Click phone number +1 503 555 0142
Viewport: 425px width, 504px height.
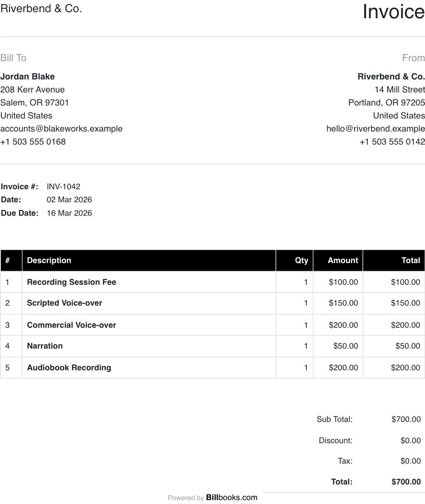[392, 142]
